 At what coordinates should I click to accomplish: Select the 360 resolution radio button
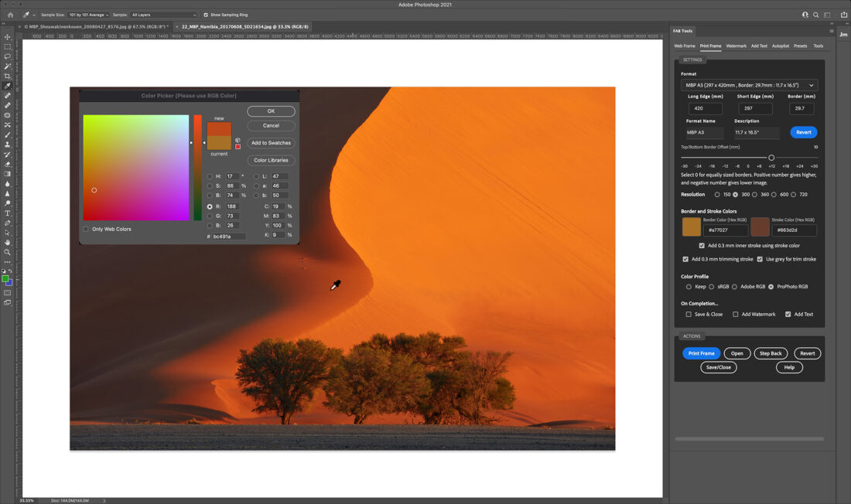(x=754, y=195)
